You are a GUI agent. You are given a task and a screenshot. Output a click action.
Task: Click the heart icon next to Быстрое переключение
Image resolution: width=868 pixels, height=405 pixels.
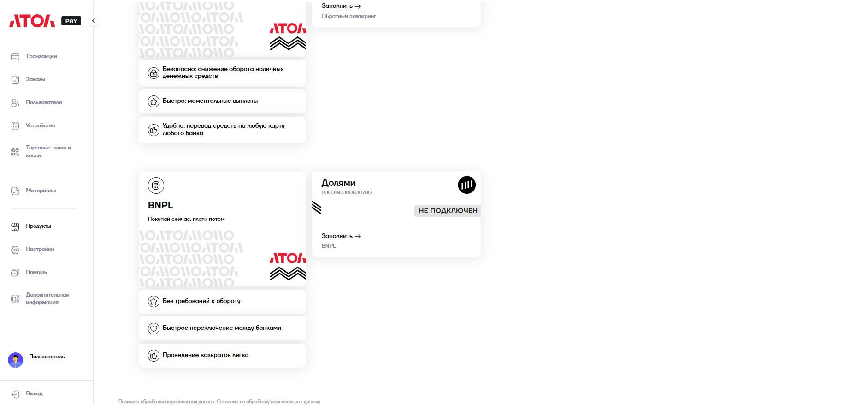pyautogui.click(x=154, y=328)
